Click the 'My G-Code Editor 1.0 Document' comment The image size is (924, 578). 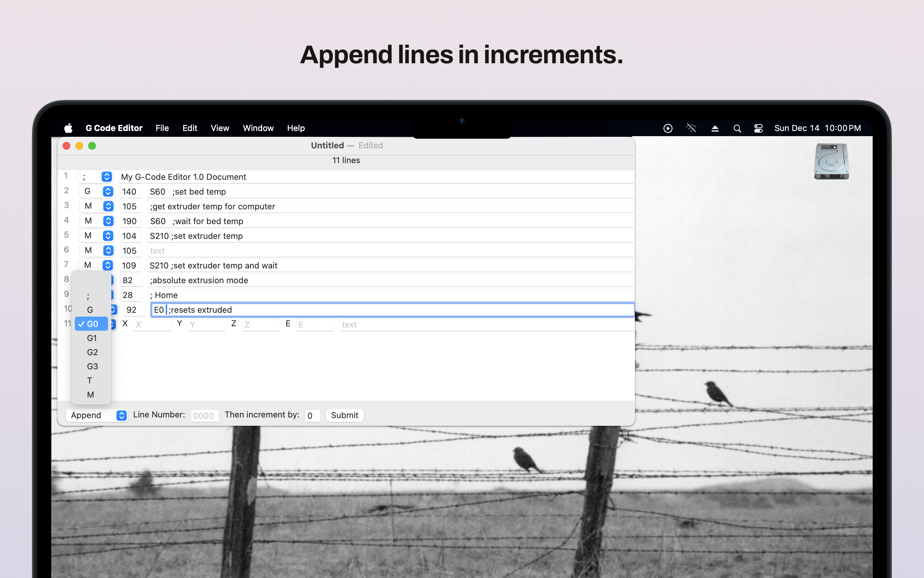click(x=184, y=177)
